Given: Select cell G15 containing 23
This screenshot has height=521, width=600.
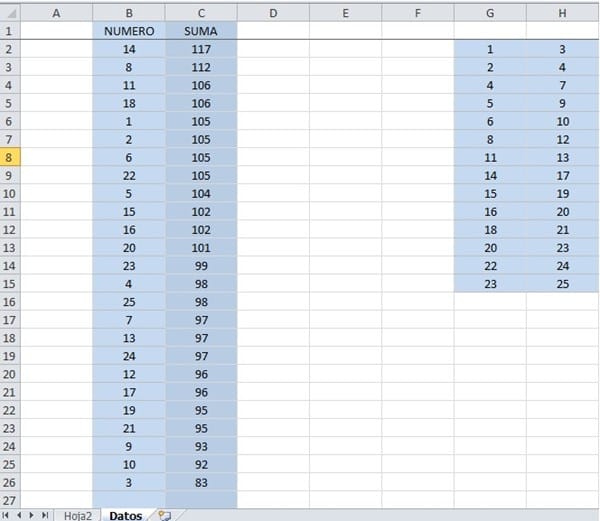Looking at the screenshot, I should point(490,283).
